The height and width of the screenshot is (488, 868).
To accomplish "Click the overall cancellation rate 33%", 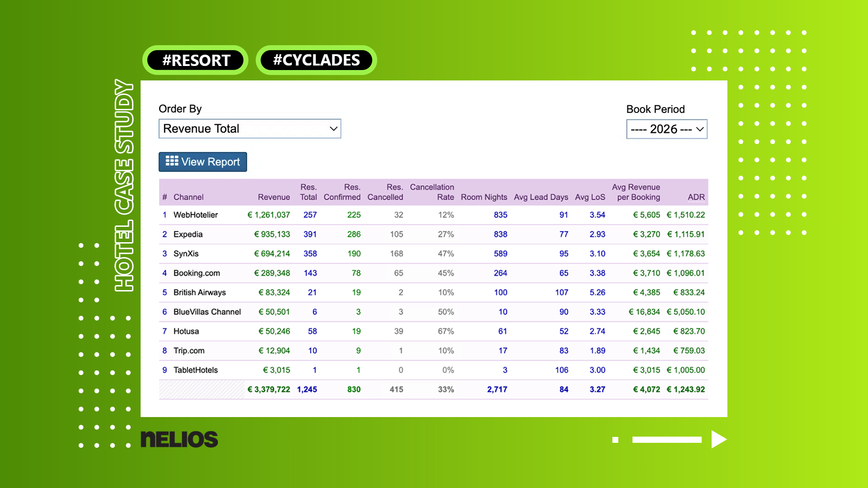I will 446,389.
